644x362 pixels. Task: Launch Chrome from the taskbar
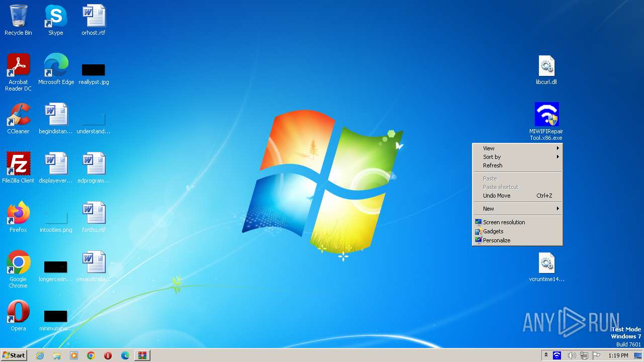91,355
